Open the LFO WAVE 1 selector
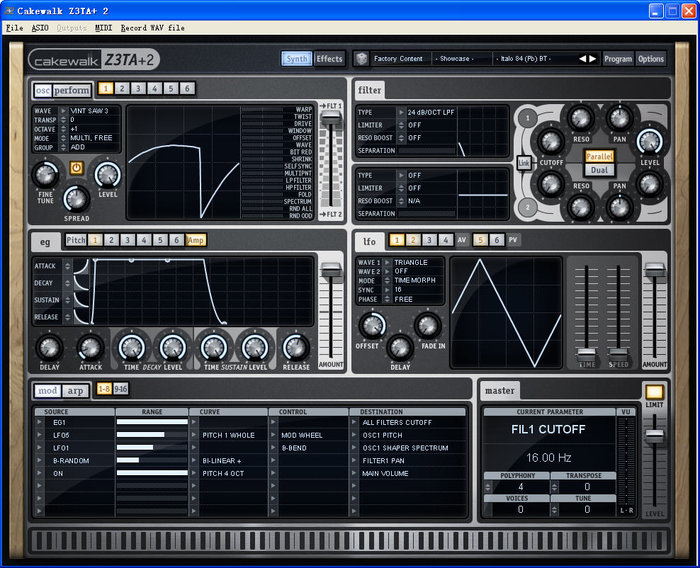Viewport: 700px width, 568px height. (x=388, y=262)
